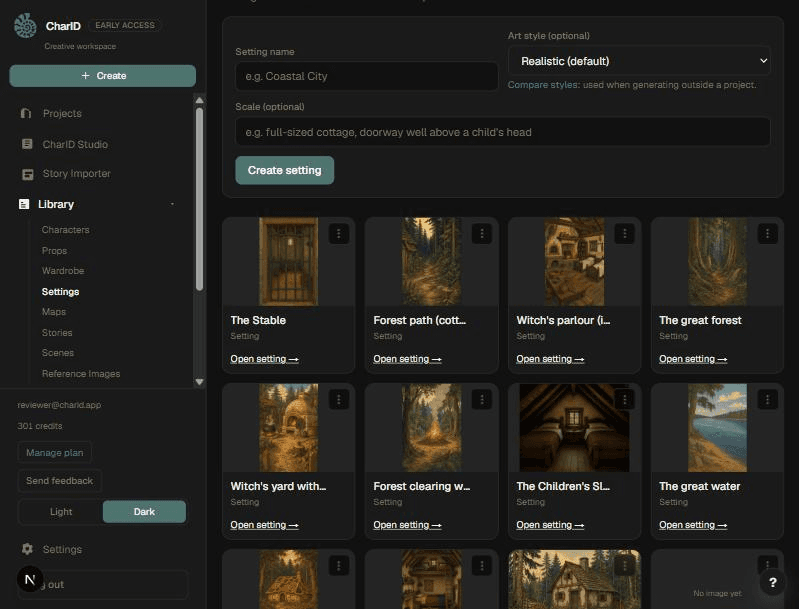The width and height of the screenshot is (799, 609).
Task: Open three-dot menu on The great water card
Action: tap(767, 400)
